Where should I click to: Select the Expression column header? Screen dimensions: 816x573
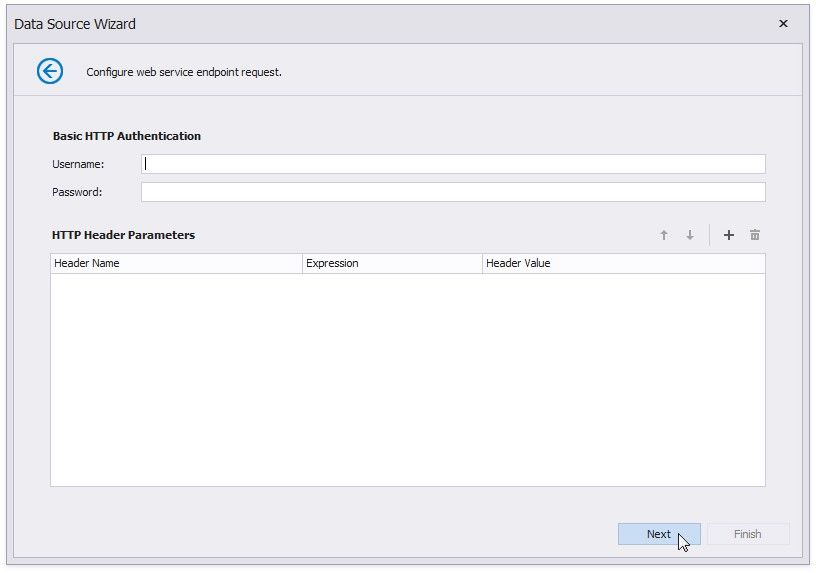pos(392,263)
